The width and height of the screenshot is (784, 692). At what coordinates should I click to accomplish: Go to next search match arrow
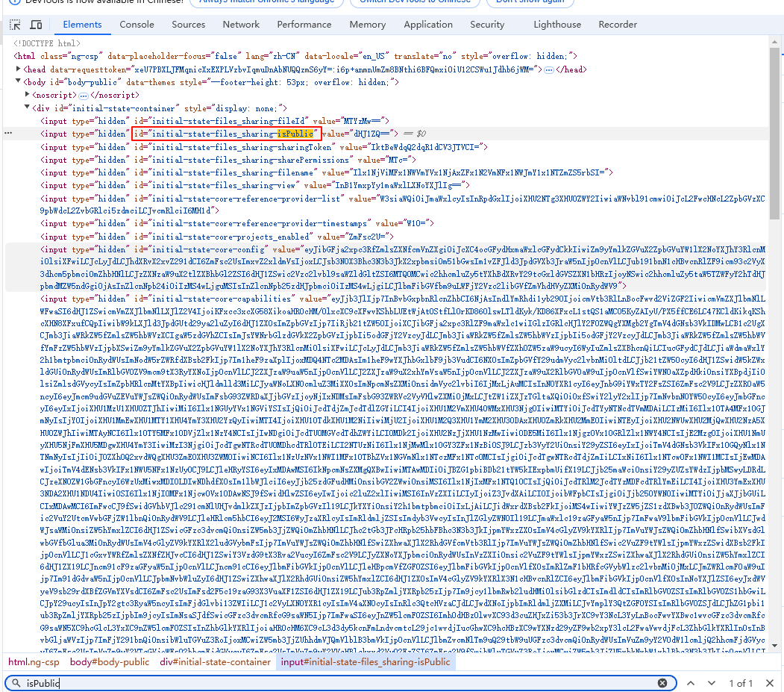[x=712, y=683]
